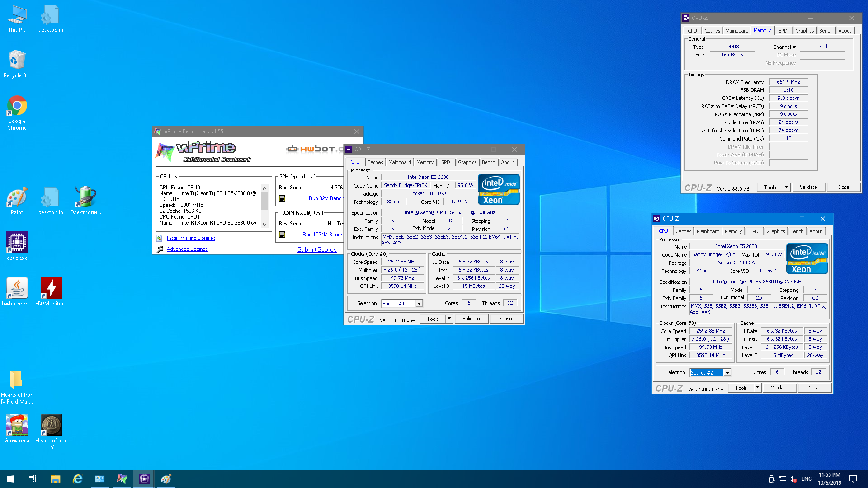This screenshot has width=868, height=488.
Task: Open Selection dropdown in Socket #1 CPU-Z
Action: tap(419, 304)
